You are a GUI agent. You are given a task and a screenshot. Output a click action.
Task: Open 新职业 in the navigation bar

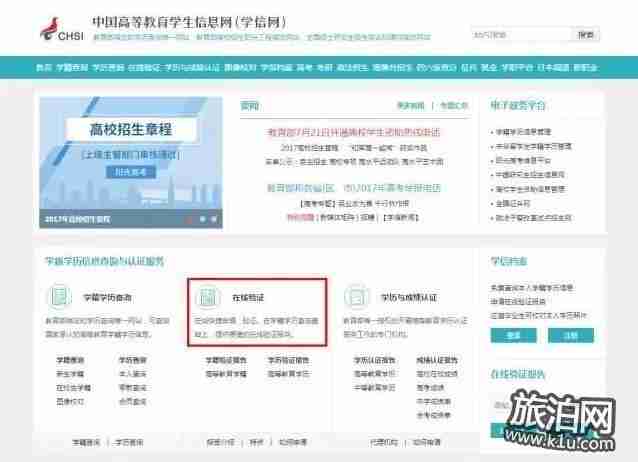tap(585, 68)
